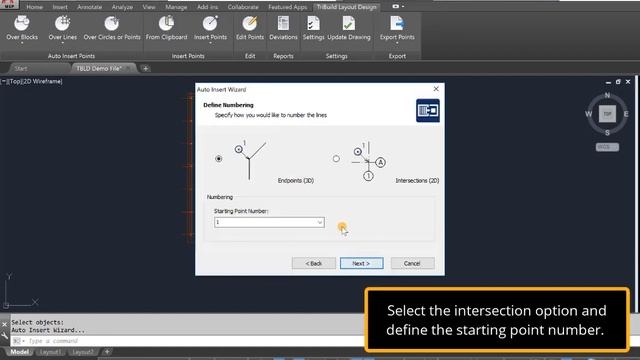
Task: Click the From Clipboard icon
Action: point(166,24)
